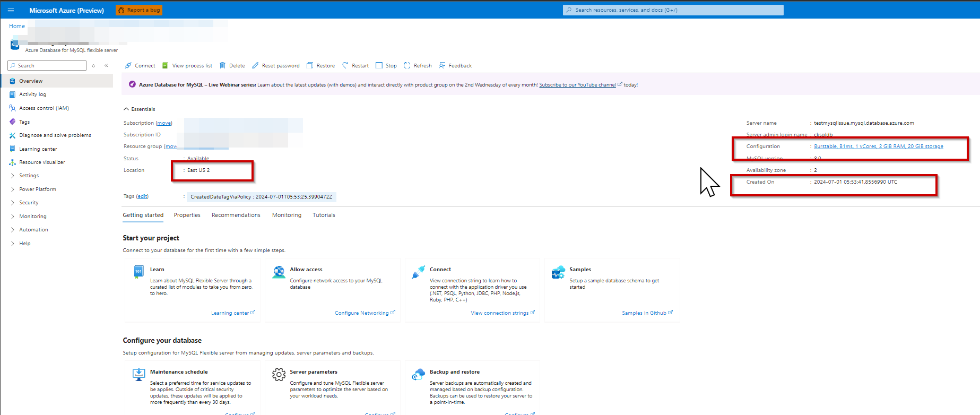Open Configure Networking link
Image resolution: width=980 pixels, height=415 pixels.
[365, 313]
